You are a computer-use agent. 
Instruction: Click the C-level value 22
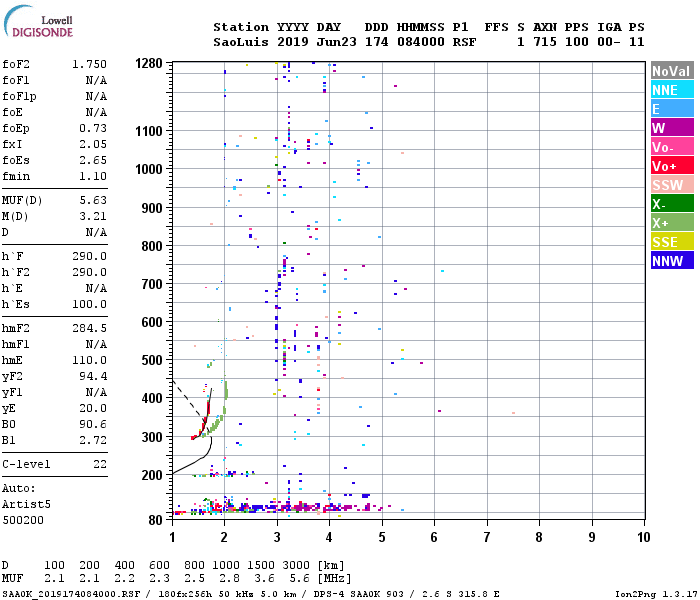tap(100, 464)
